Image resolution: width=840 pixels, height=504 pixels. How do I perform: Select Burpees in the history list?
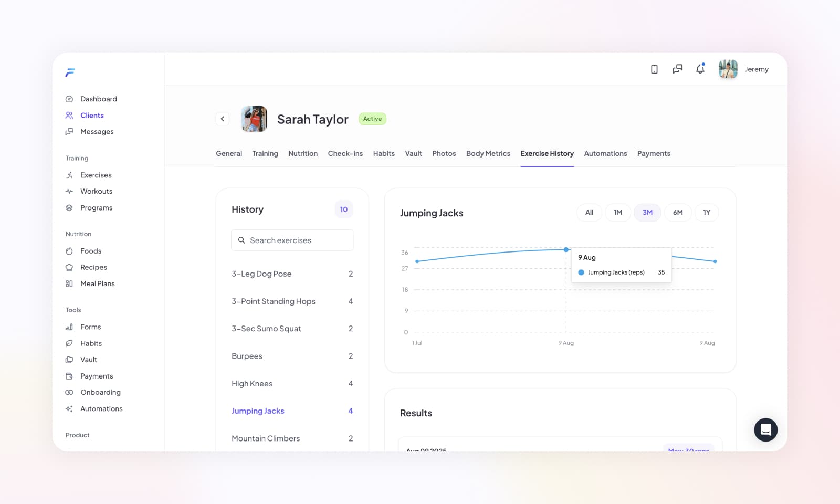[x=247, y=356]
